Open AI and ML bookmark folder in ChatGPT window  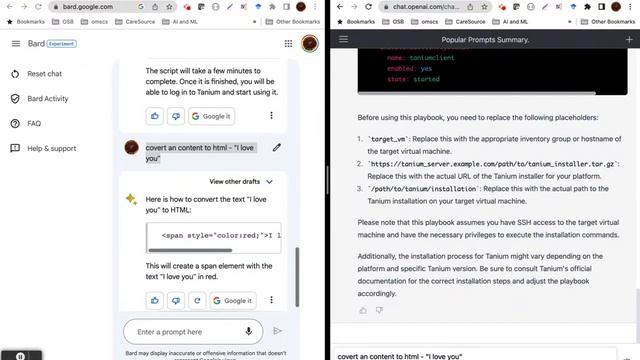pos(510,22)
